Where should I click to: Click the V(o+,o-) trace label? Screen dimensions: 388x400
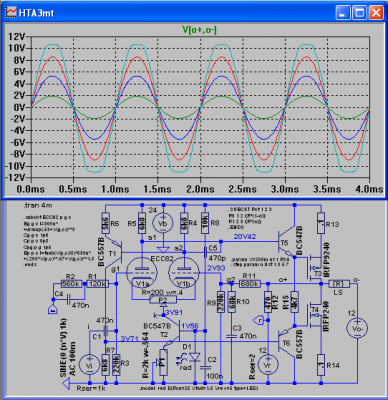[x=200, y=30]
